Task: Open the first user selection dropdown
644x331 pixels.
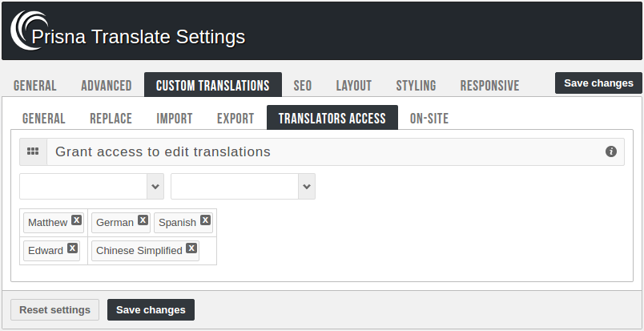Action: [x=91, y=187]
